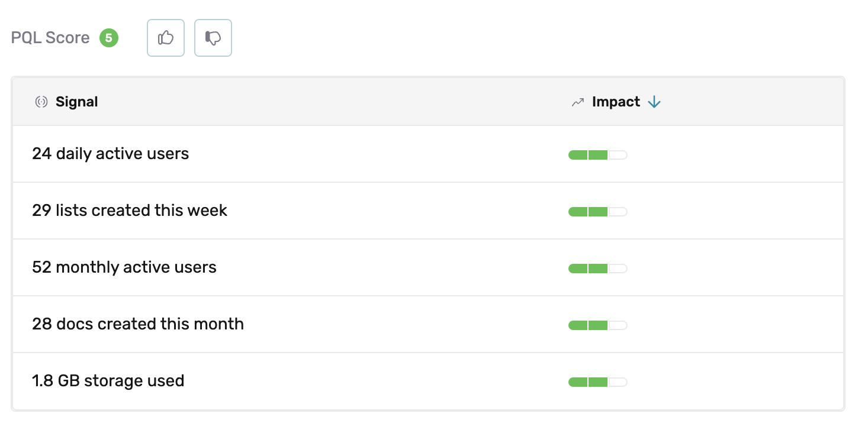Screen dimensions: 868x446
Task: Click the thumbs up feedback button
Action: (x=166, y=38)
